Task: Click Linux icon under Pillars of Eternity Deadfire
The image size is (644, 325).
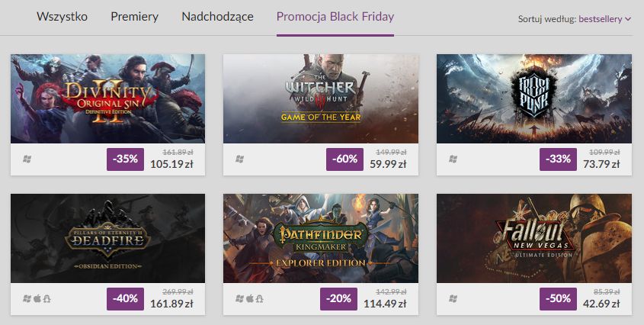Action: click(46, 299)
